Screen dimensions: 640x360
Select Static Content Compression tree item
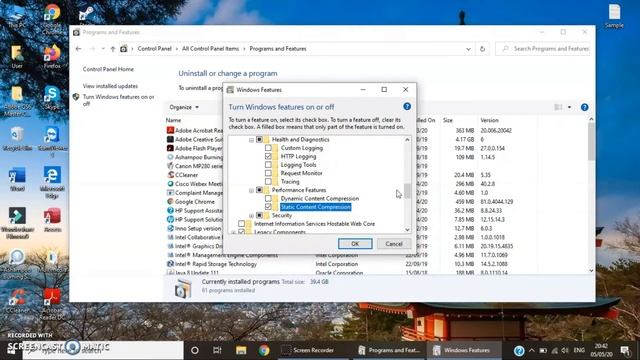tap(316, 207)
